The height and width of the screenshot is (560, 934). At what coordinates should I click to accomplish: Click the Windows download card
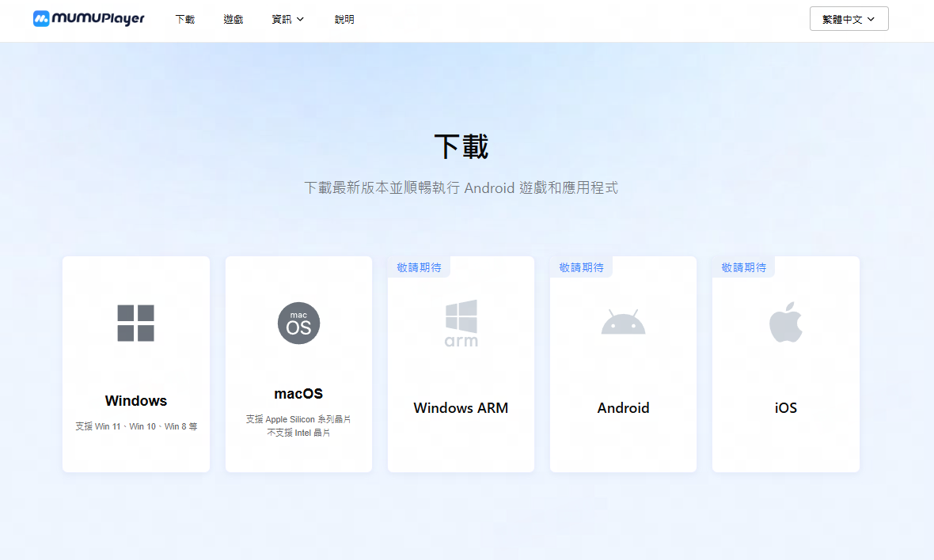click(135, 364)
